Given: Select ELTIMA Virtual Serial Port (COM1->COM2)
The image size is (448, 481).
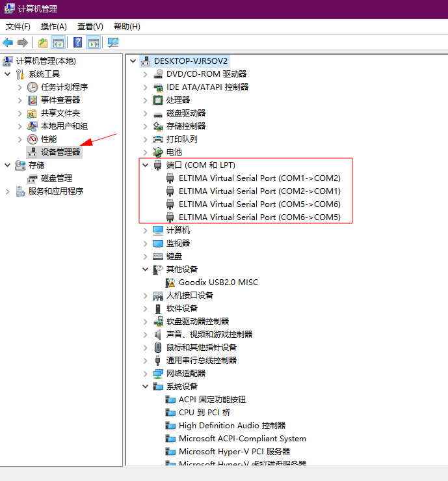Looking at the screenshot, I should 259,178.
